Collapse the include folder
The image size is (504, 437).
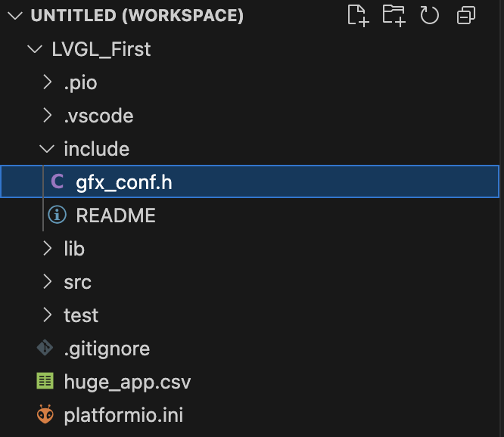click(x=47, y=149)
